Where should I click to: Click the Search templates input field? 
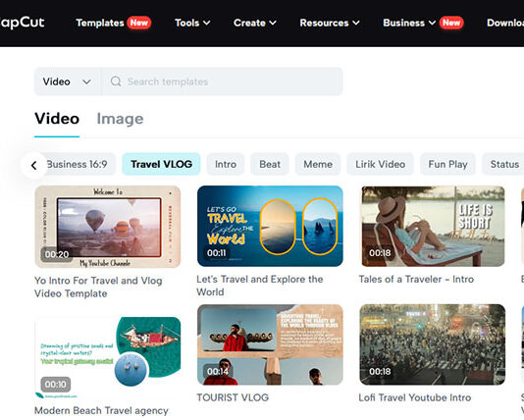point(222,81)
